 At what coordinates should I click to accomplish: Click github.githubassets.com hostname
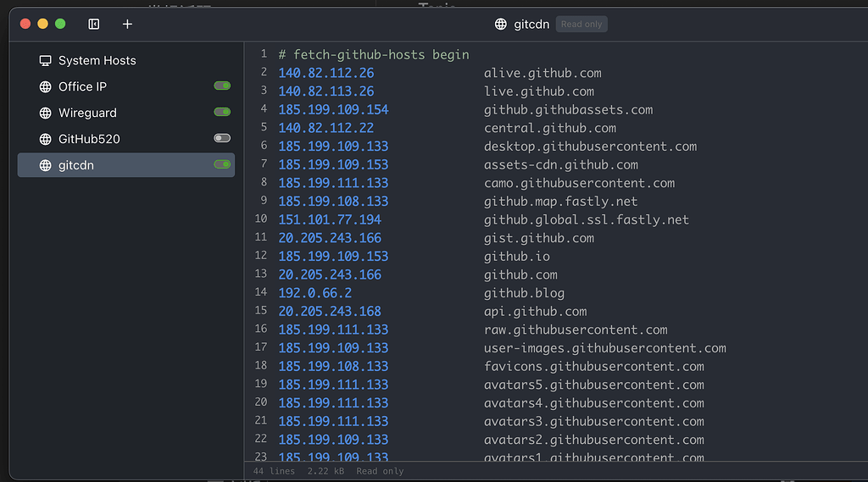click(569, 109)
